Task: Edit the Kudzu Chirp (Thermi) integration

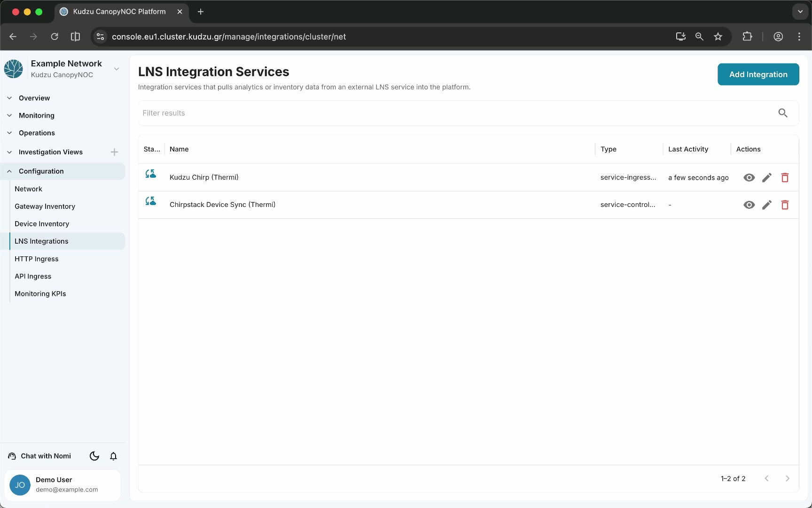Action: pos(767,177)
